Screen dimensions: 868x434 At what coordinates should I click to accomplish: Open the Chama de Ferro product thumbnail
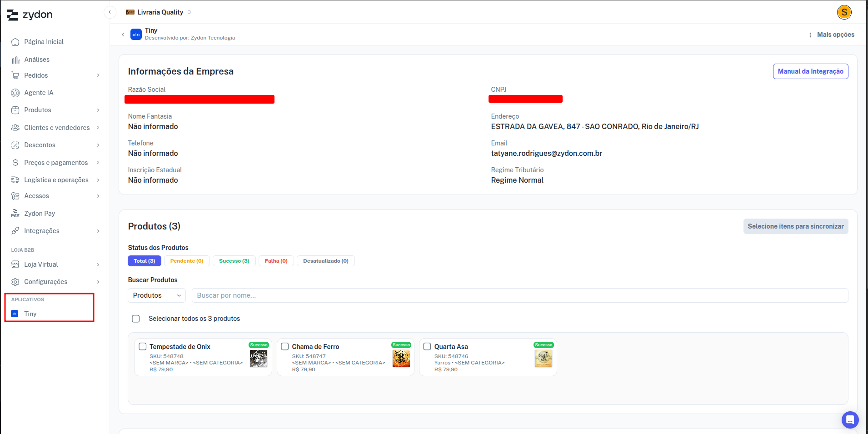click(401, 359)
